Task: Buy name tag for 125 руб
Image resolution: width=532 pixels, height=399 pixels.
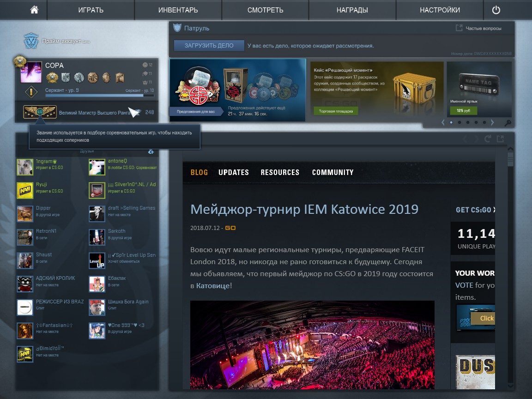Action: click(x=464, y=111)
